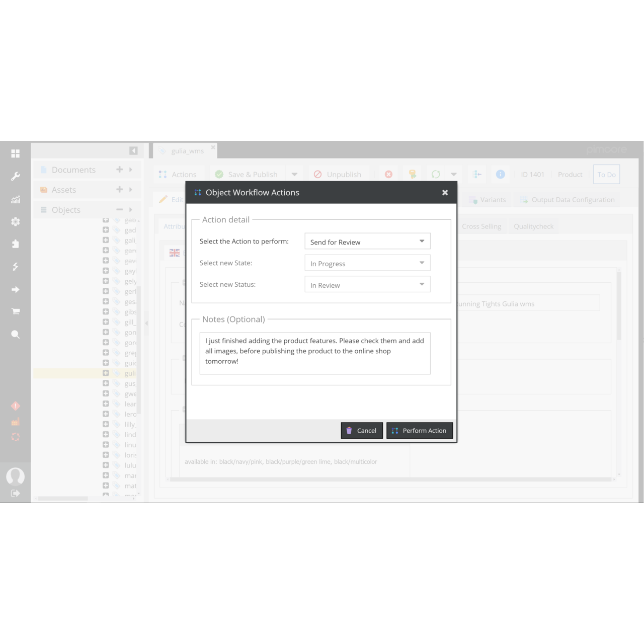Open search with the magnifier icon

pyautogui.click(x=16, y=334)
